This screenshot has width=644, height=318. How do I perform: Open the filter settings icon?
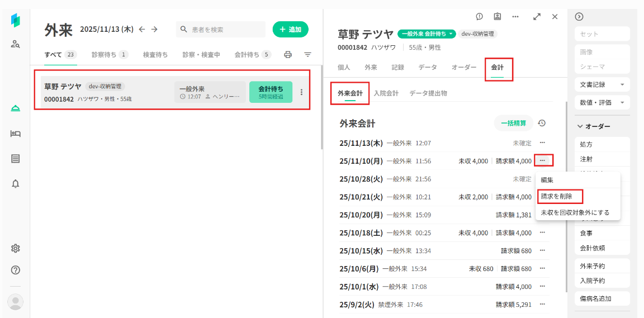[307, 55]
